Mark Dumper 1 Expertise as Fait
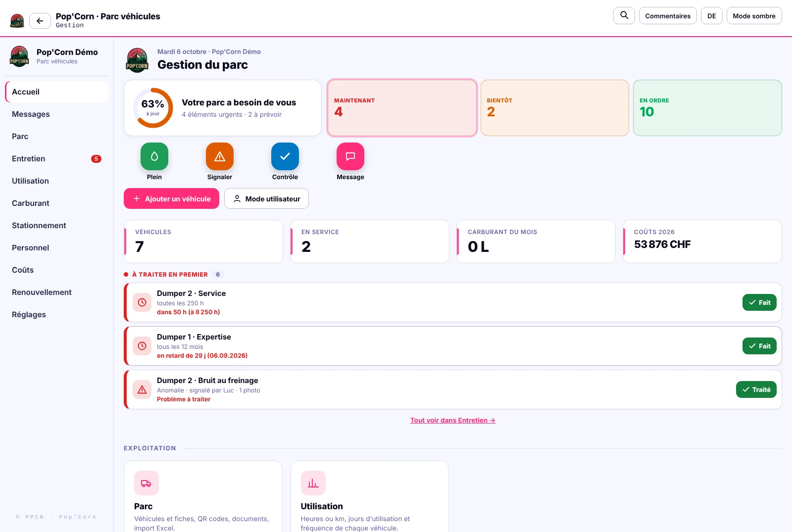The height and width of the screenshot is (532, 792). point(759,346)
